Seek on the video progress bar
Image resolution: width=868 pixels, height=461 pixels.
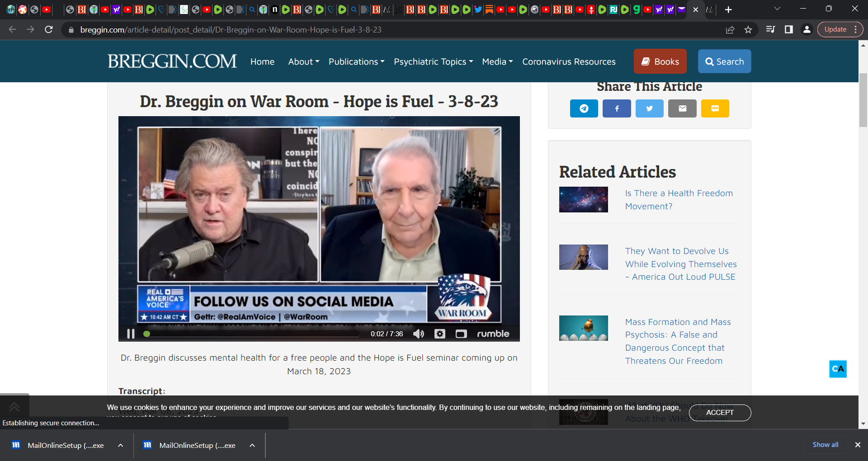tap(253, 334)
